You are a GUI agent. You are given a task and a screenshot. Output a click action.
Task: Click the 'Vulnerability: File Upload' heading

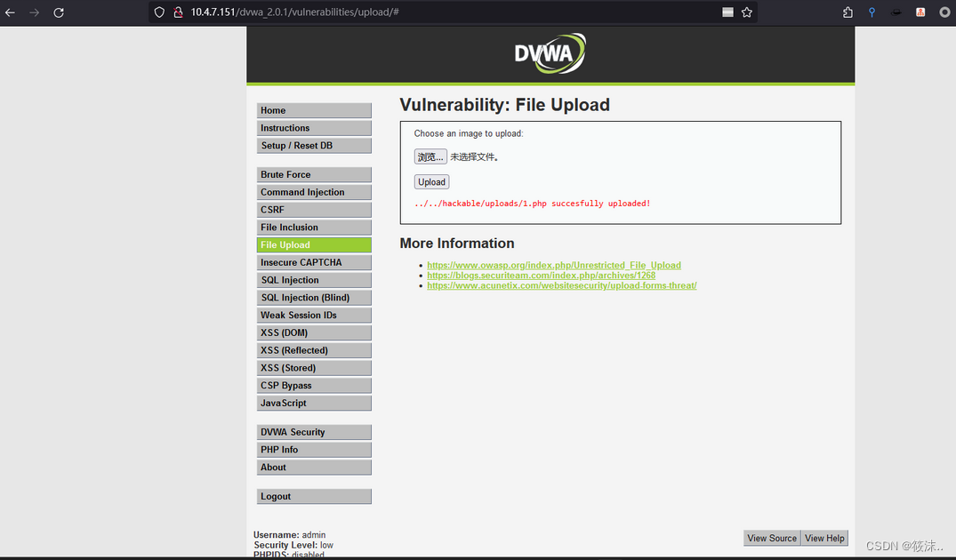tap(504, 105)
